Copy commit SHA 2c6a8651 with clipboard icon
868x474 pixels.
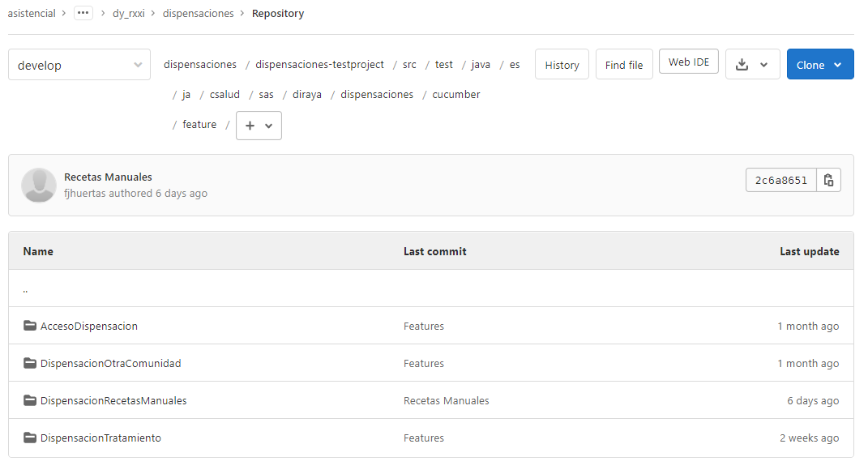click(x=828, y=180)
